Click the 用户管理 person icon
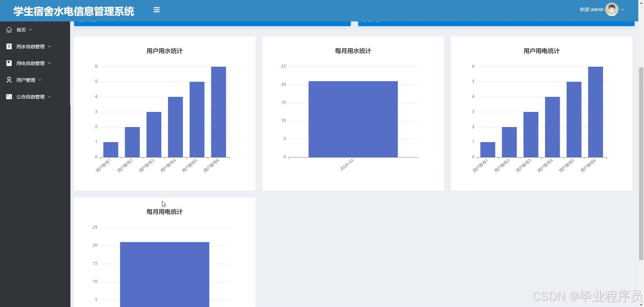The height and width of the screenshot is (307, 644). [x=9, y=80]
